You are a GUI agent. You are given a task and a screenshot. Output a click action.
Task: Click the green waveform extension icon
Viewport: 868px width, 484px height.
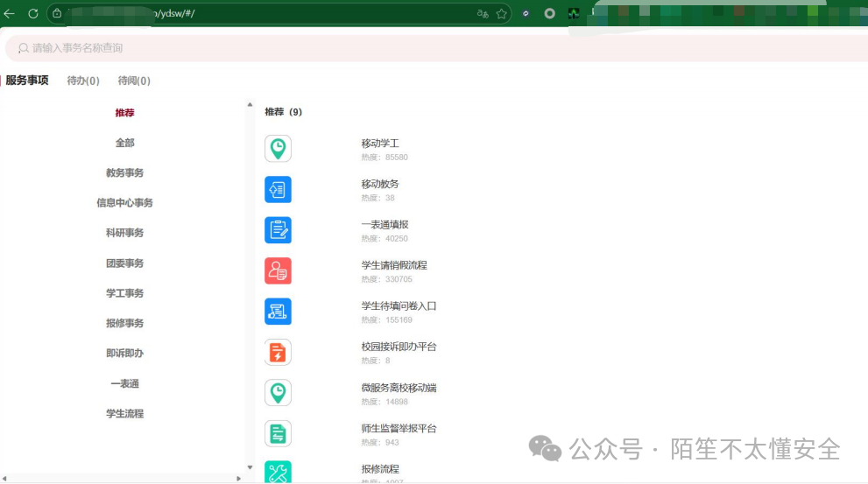click(x=574, y=13)
